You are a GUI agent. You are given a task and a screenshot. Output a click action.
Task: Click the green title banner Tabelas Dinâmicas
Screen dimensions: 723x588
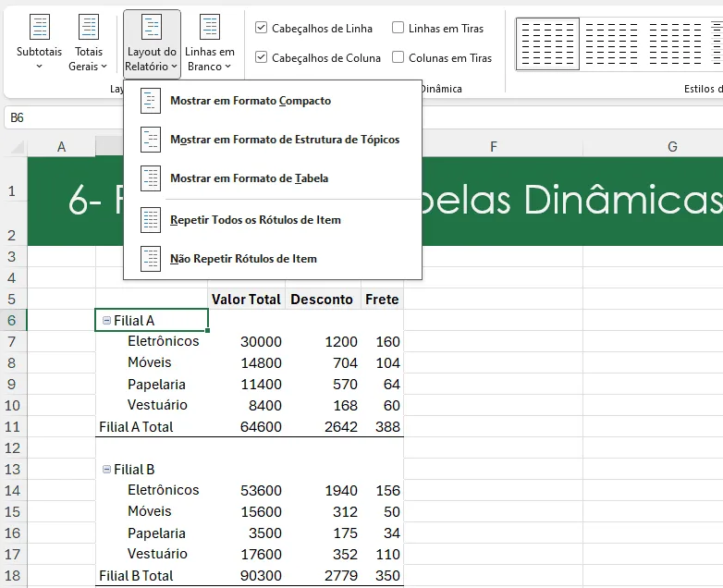(x=571, y=201)
